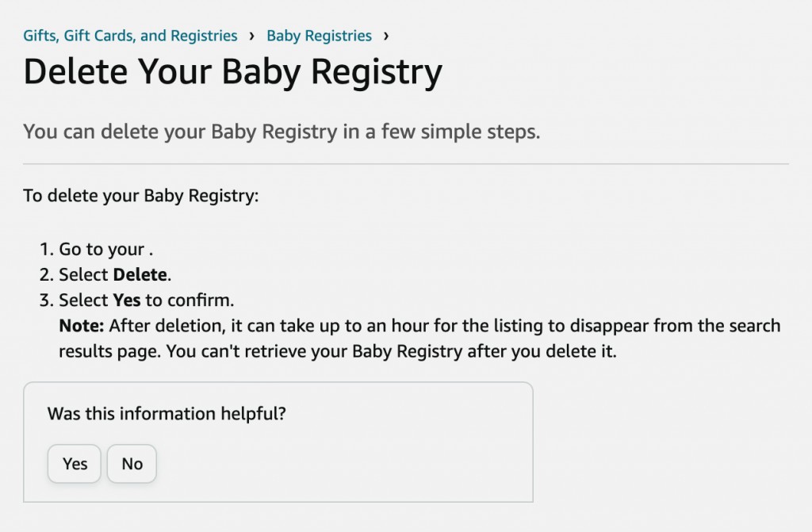The image size is (812, 532).
Task: Choose "No" to mark the article unhelpful
Action: point(131,464)
